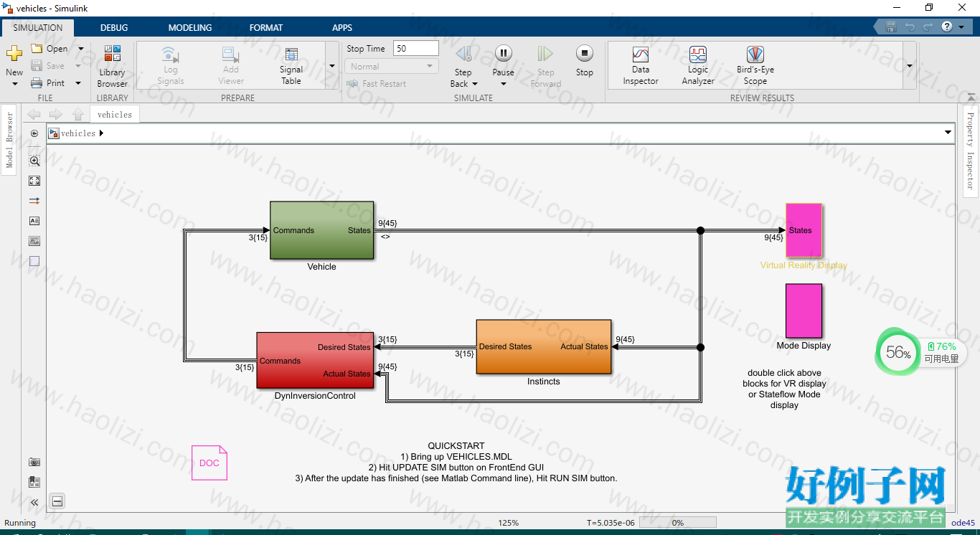Open the Data Inspector
Screen dimensions: 980x535
coord(641,66)
